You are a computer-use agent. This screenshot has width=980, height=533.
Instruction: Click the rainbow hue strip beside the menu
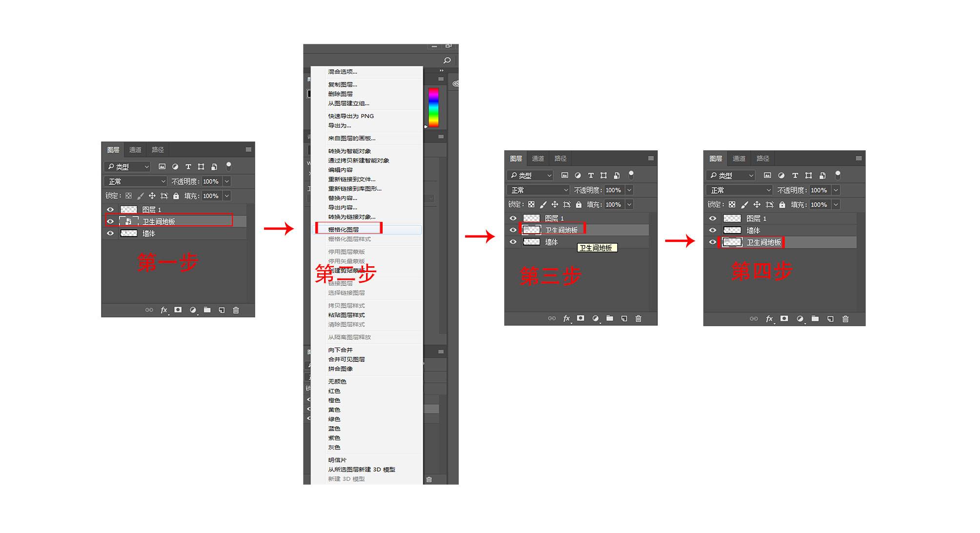point(433,107)
